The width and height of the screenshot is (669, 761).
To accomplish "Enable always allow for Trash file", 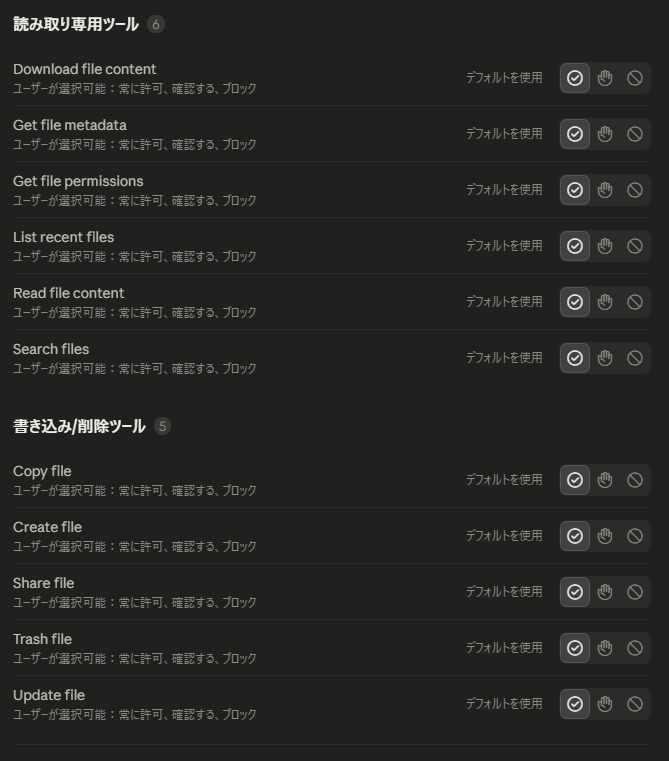I will [575, 648].
